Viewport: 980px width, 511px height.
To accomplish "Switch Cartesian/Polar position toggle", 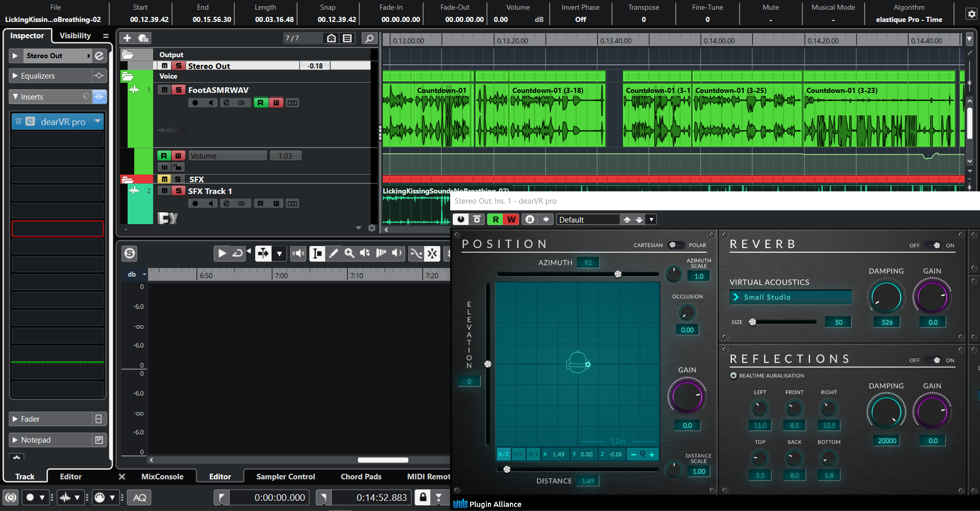I will [676, 245].
